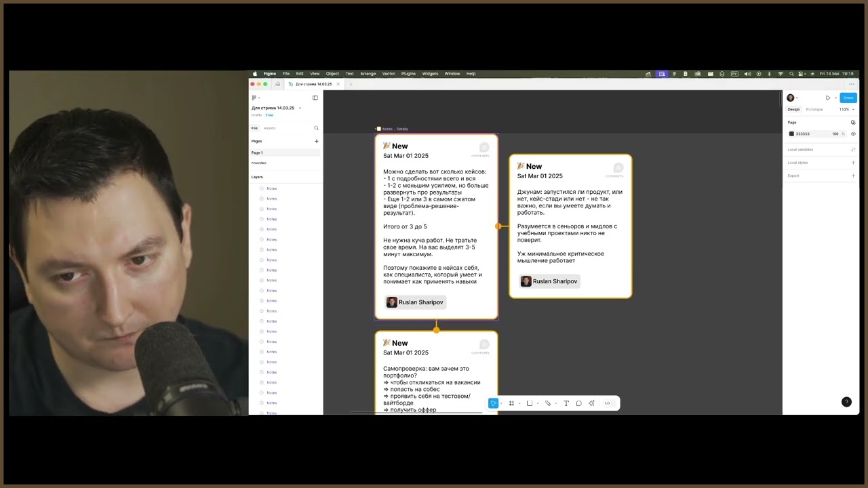Viewport: 868px width, 488px height.
Task: Click Ruslan Sharipov chip on top-left note
Action: 416,302
